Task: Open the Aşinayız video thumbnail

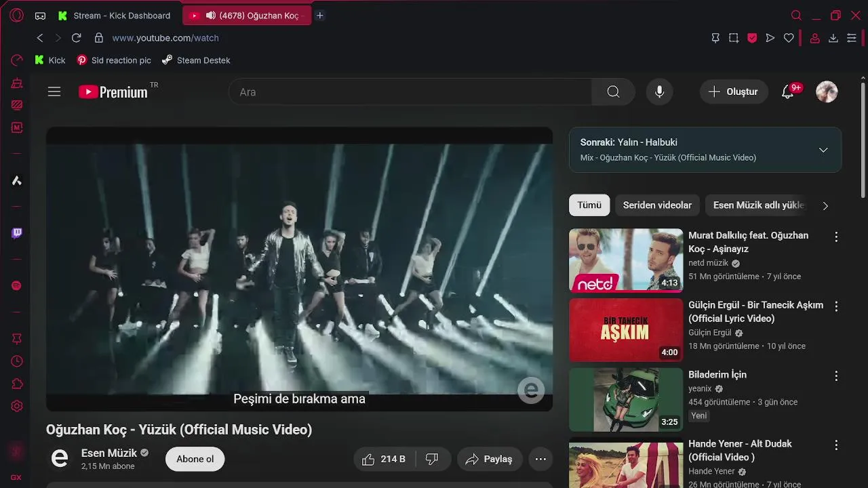Action: click(626, 260)
